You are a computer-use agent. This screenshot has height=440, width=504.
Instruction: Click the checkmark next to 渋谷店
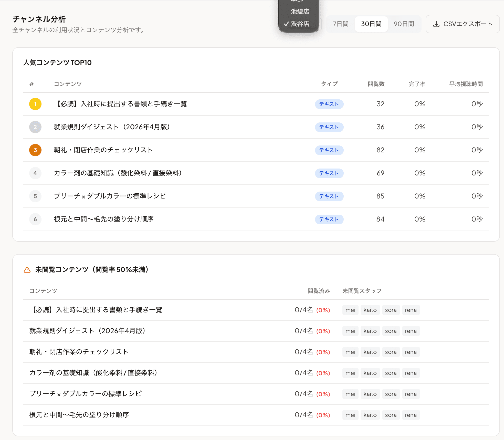click(x=286, y=24)
